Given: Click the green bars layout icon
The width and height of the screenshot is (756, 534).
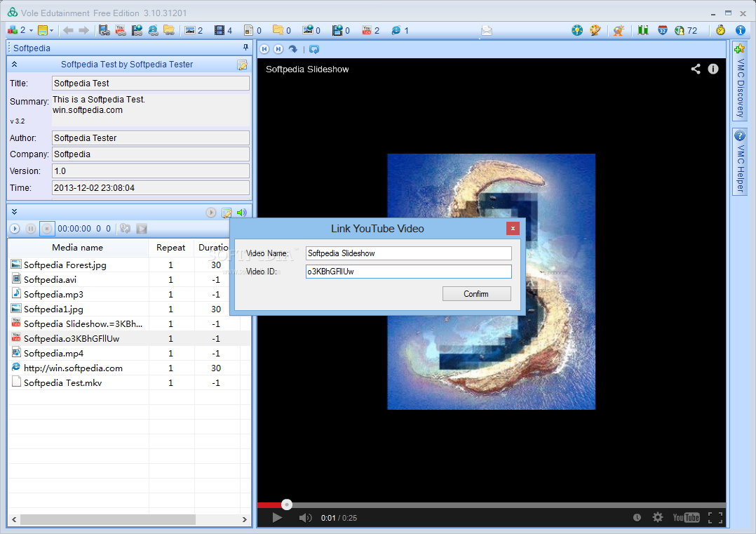Looking at the screenshot, I should click(x=642, y=30).
